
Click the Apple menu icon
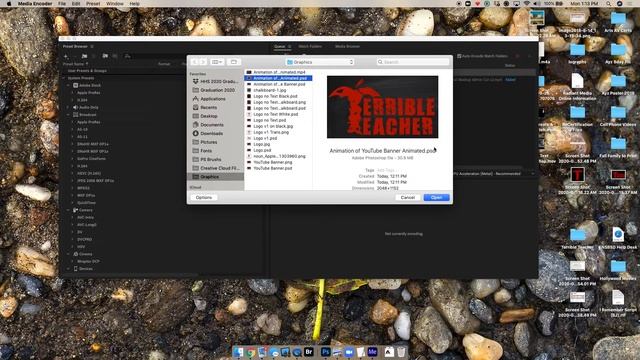tap(9, 3)
